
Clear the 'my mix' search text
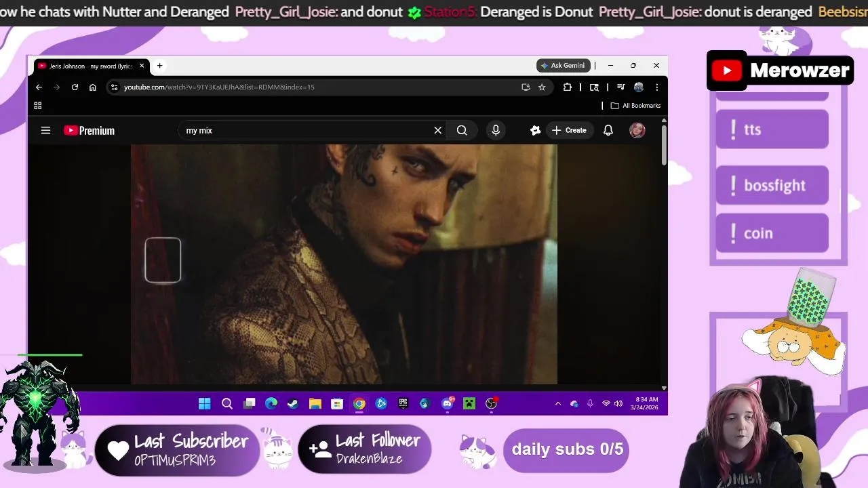coord(438,130)
